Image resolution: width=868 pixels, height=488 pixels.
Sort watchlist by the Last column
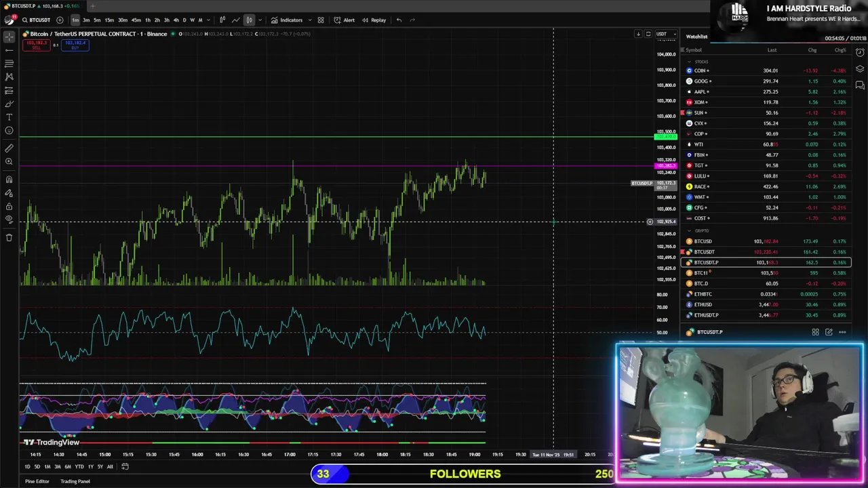click(x=772, y=50)
